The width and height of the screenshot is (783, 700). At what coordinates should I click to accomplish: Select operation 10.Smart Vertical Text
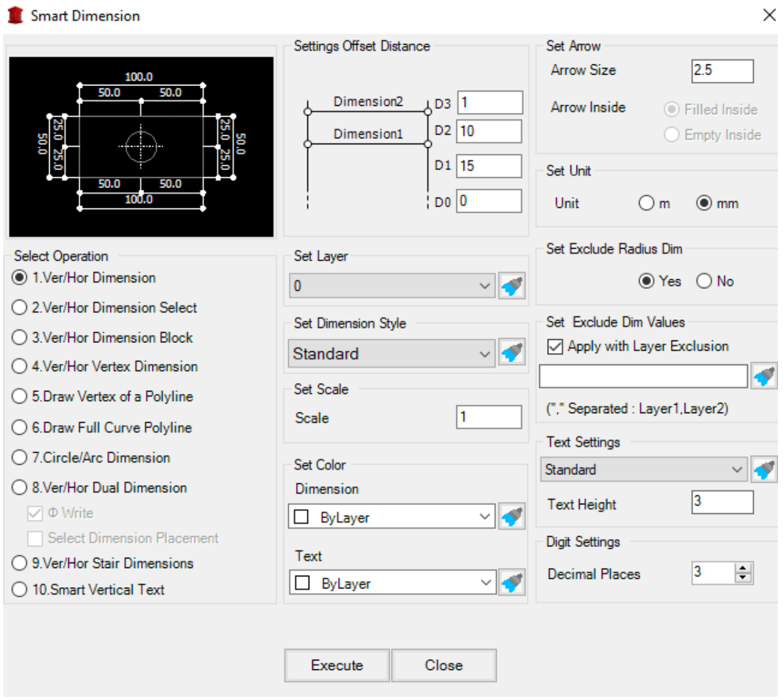(x=20, y=589)
